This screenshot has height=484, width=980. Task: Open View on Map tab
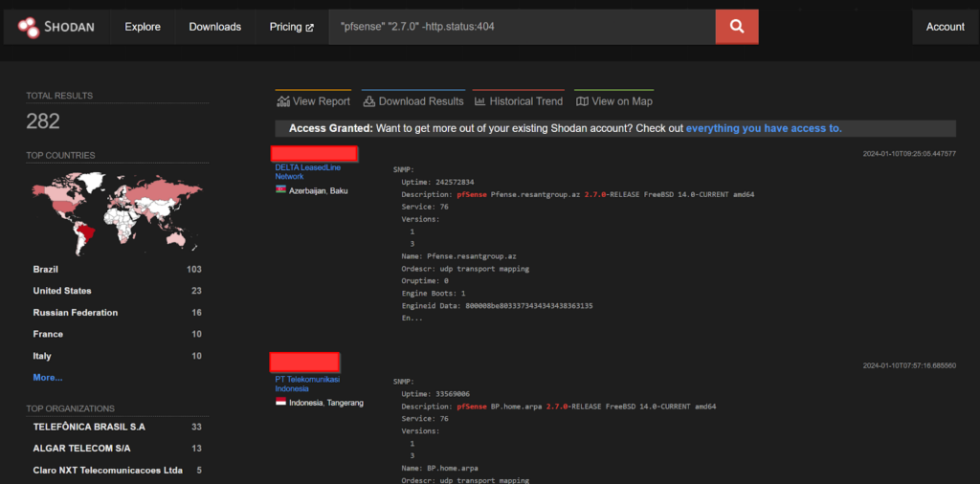point(613,101)
